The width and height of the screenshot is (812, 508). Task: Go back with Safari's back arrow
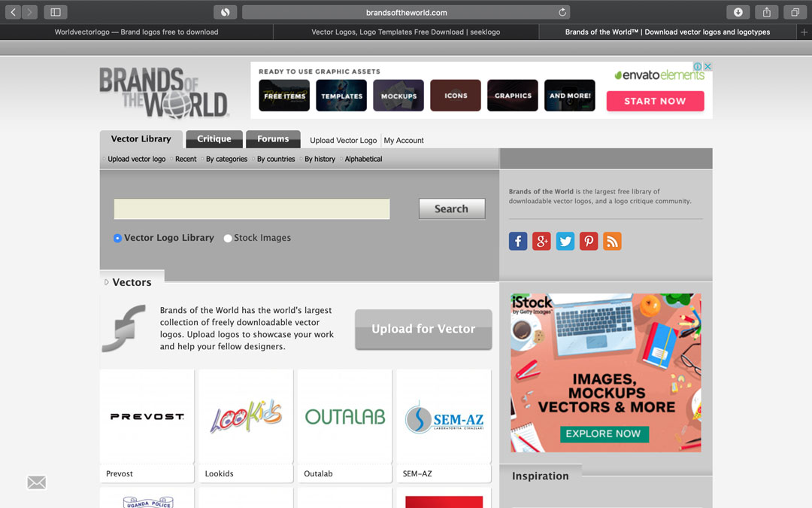click(x=13, y=12)
